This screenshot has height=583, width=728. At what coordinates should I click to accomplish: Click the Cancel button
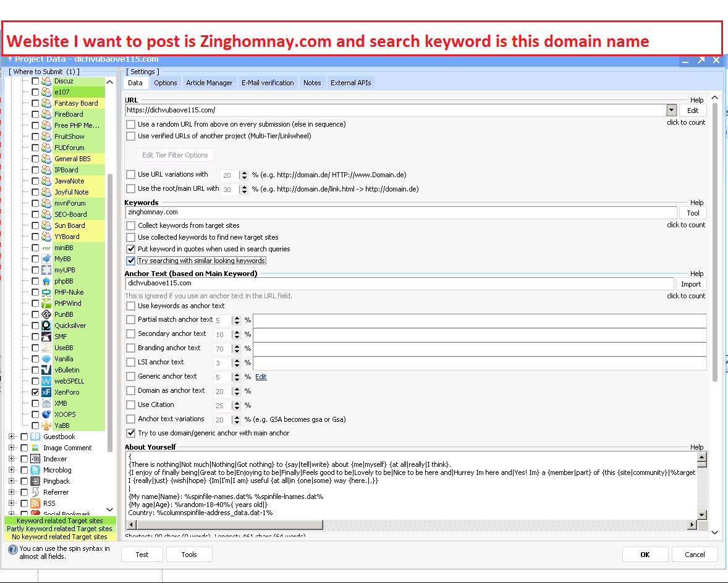tap(695, 554)
